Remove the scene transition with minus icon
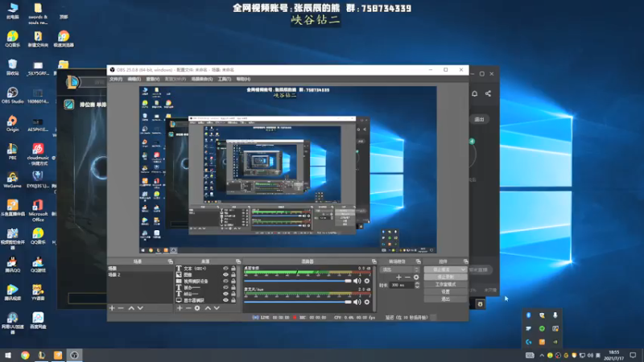644x362 pixels. click(407, 277)
